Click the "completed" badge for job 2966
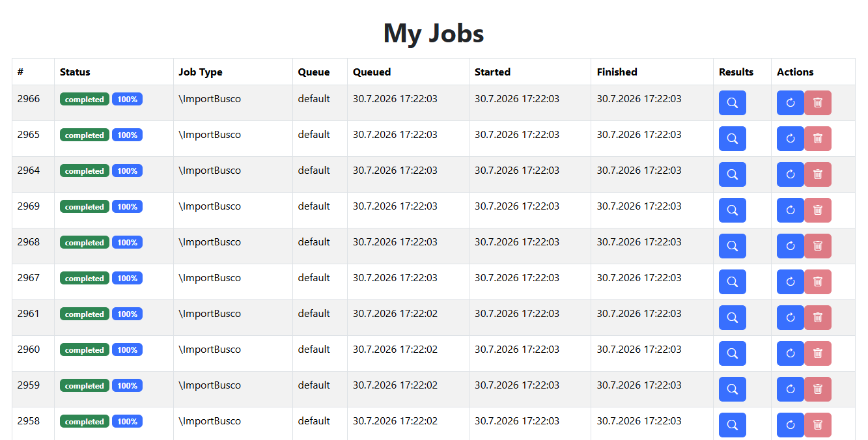This screenshot has width=868, height=440. point(85,100)
